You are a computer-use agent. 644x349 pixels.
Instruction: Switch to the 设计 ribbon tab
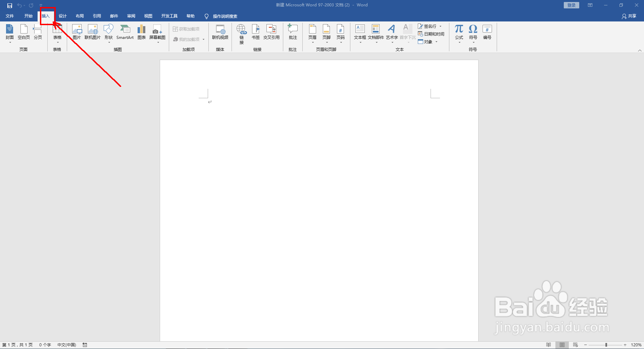pyautogui.click(x=62, y=16)
